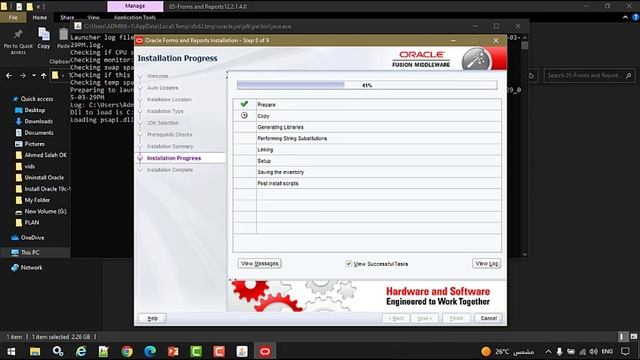Open the Home tab in Explorer

click(40, 18)
